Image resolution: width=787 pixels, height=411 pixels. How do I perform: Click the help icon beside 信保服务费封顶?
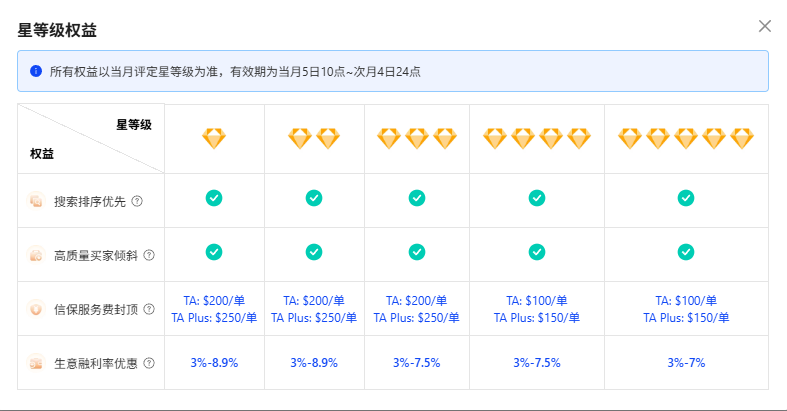click(149, 309)
